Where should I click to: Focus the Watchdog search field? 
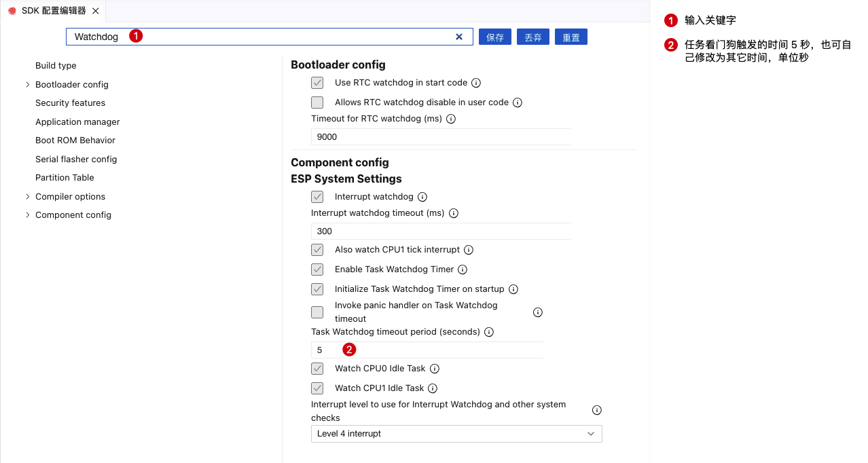pyautogui.click(x=270, y=37)
